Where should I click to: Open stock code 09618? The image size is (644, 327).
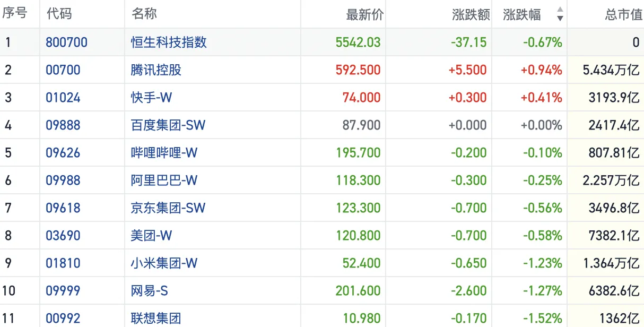tap(63, 208)
